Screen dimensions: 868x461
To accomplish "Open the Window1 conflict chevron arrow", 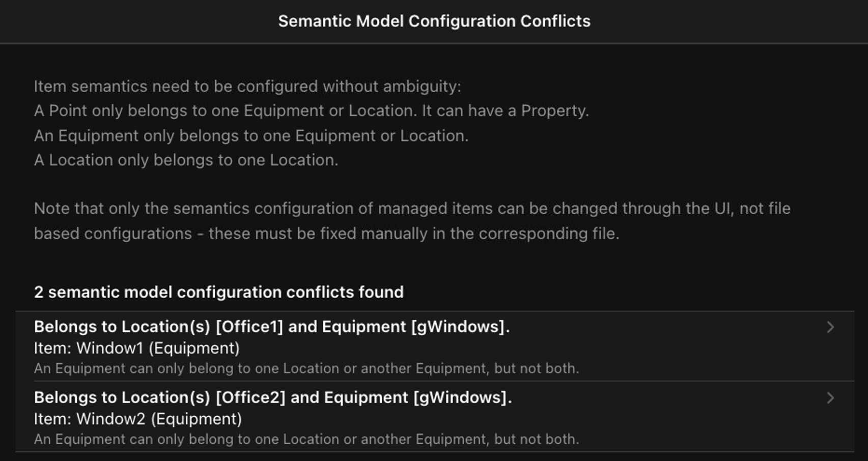I will [x=830, y=327].
